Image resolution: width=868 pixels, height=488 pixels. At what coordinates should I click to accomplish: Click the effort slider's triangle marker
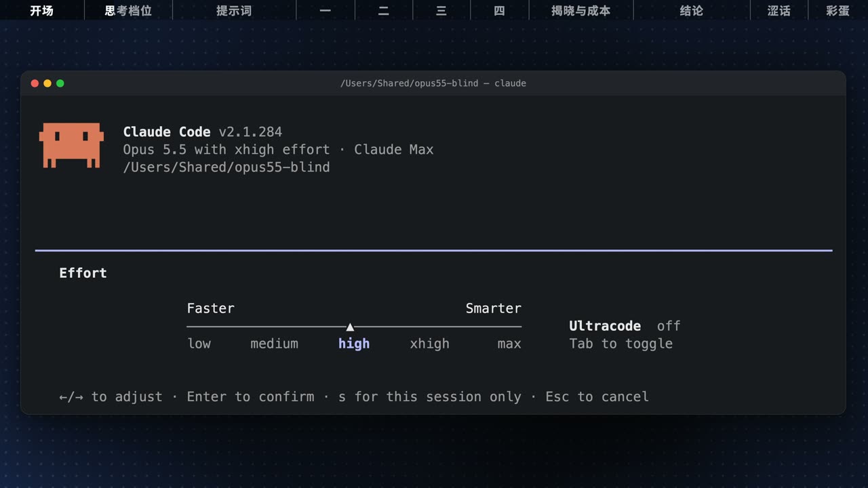tap(350, 327)
